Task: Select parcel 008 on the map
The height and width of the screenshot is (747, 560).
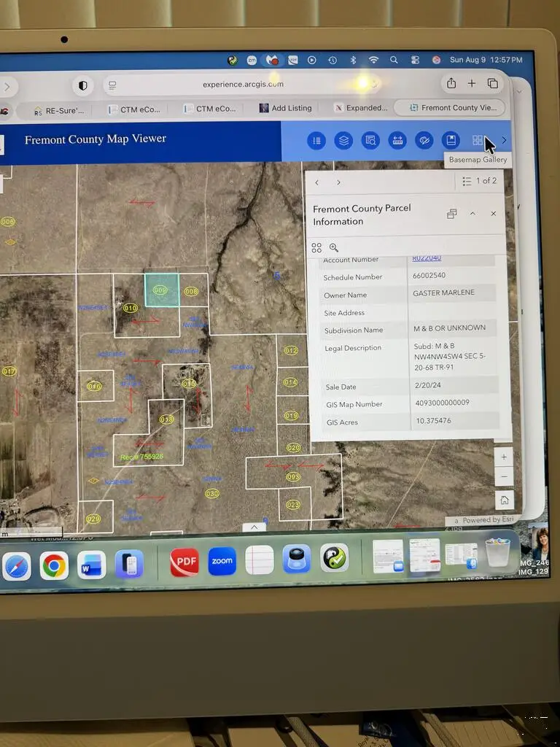Action: (191, 291)
